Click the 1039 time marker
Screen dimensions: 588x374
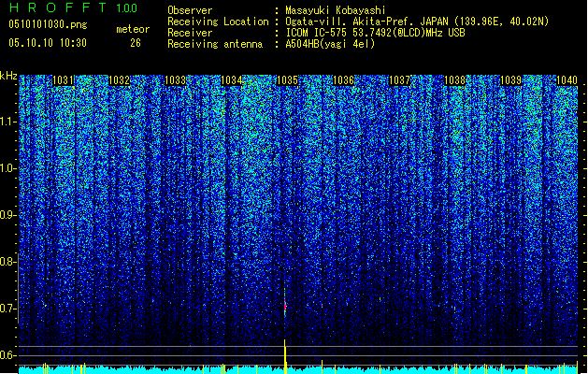[x=511, y=80]
